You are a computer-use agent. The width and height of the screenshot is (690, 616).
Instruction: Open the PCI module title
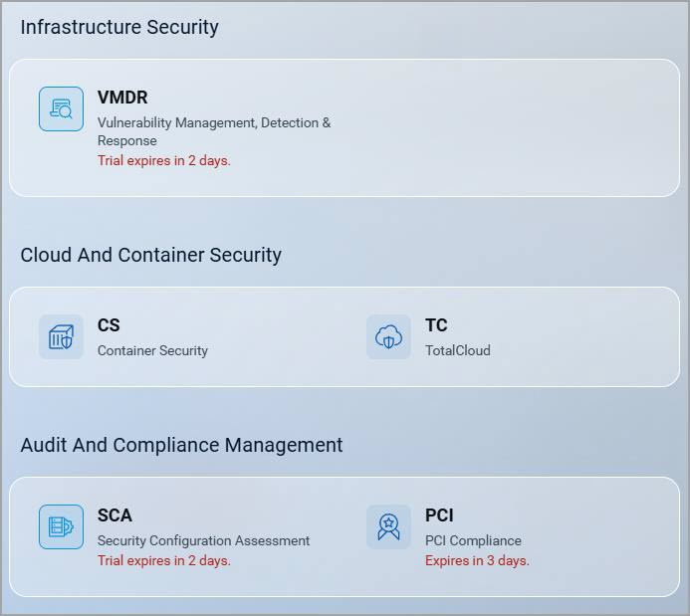click(x=439, y=515)
